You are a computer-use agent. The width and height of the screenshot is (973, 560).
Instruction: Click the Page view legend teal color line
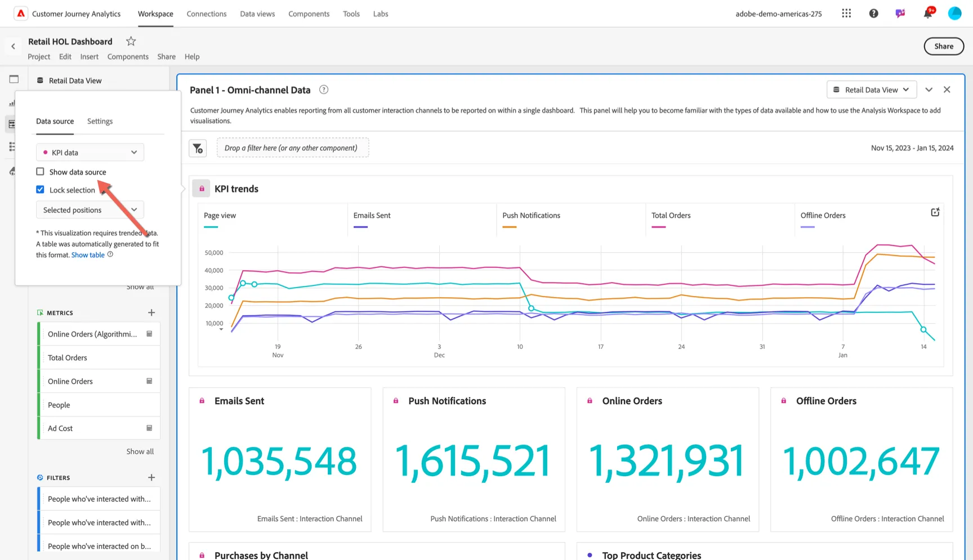coord(211,227)
